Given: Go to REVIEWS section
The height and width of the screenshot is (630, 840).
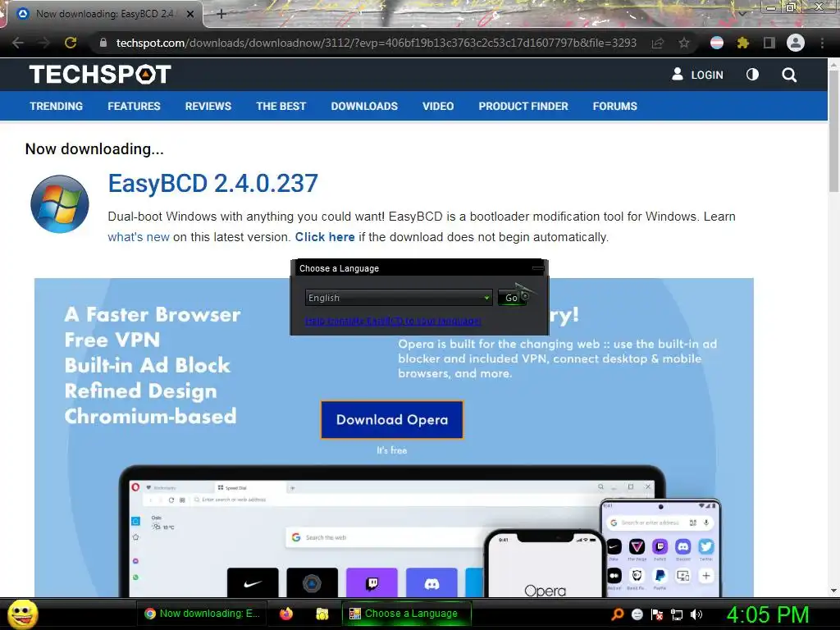Looking at the screenshot, I should (x=208, y=106).
